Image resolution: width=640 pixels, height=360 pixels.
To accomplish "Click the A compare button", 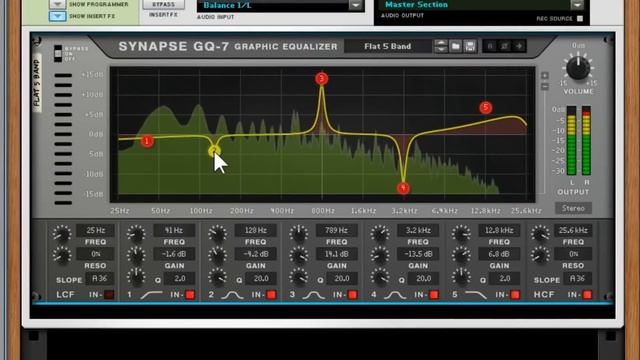I will (x=490, y=46).
